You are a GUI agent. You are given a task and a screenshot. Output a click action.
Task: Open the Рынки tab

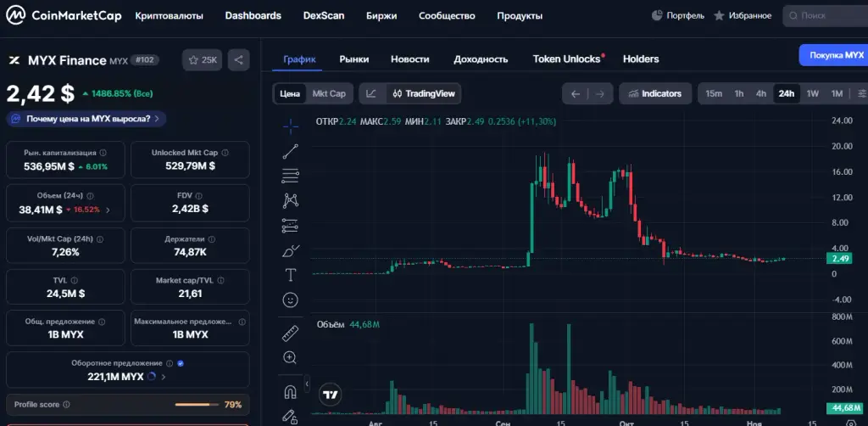tap(354, 59)
